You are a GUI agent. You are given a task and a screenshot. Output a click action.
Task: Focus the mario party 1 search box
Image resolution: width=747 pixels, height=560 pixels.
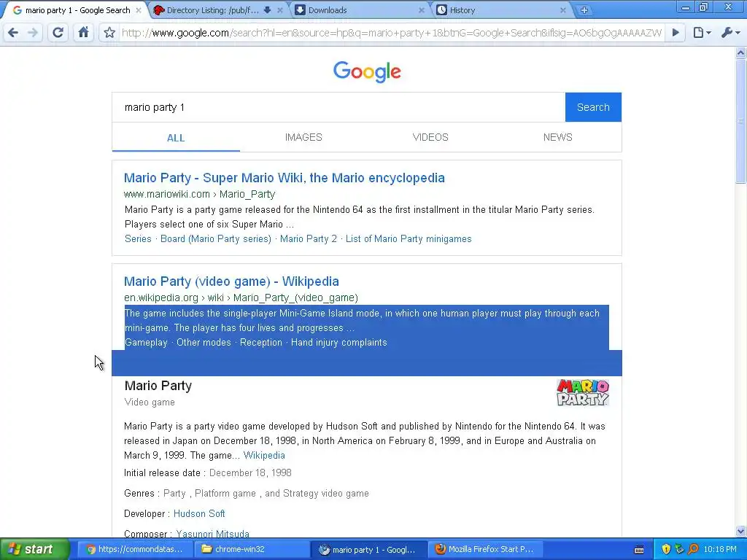(338, 107)
